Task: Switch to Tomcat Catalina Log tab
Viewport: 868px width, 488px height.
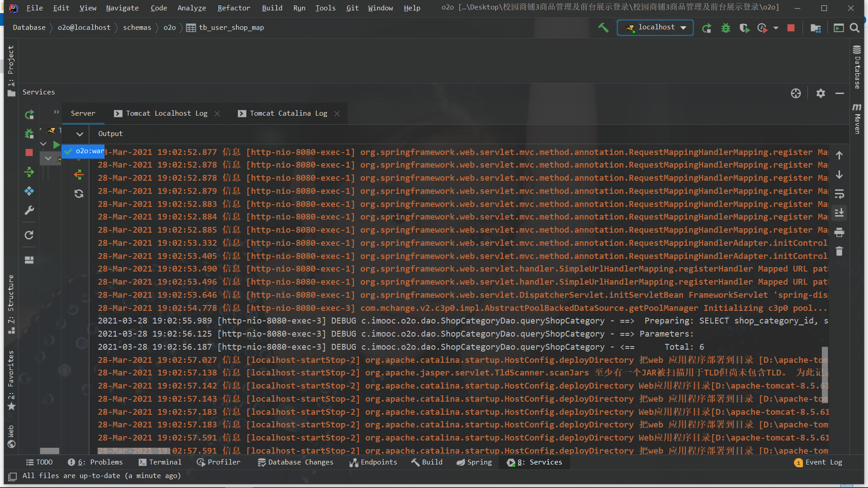Action: click(288, 113)
